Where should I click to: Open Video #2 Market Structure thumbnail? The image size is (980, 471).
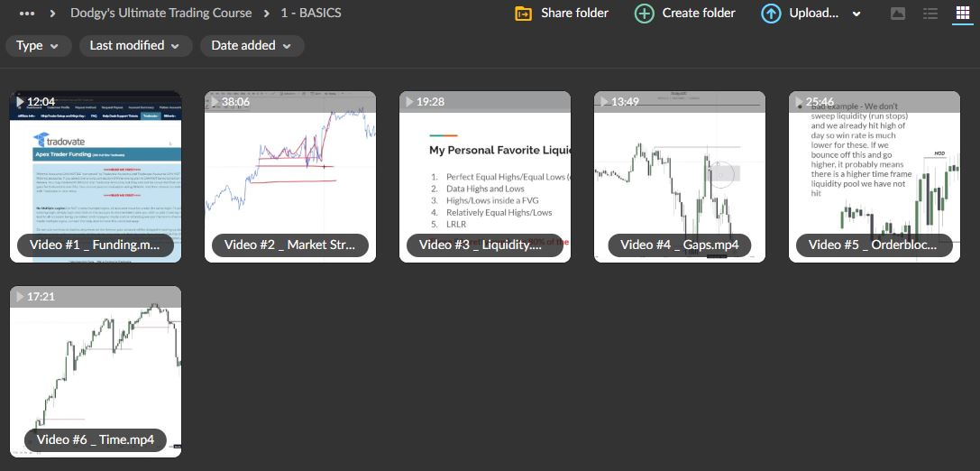tap(290, 176)
